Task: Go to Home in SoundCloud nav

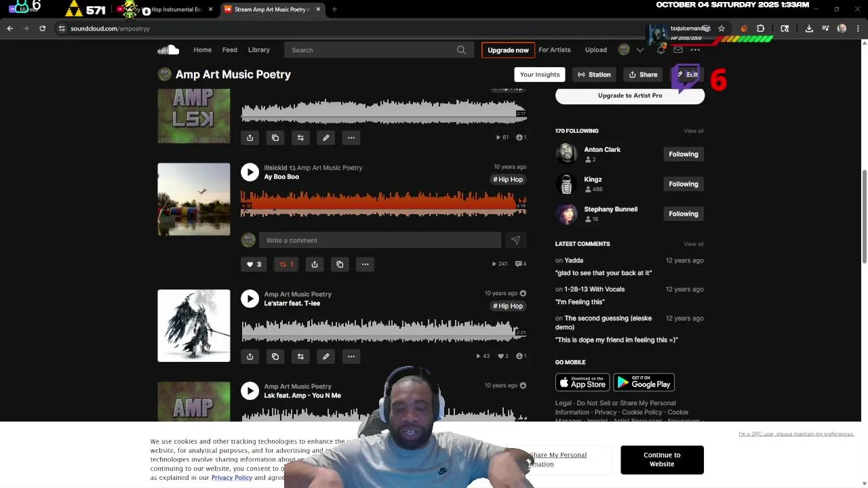Action: [x=202, y=49]
